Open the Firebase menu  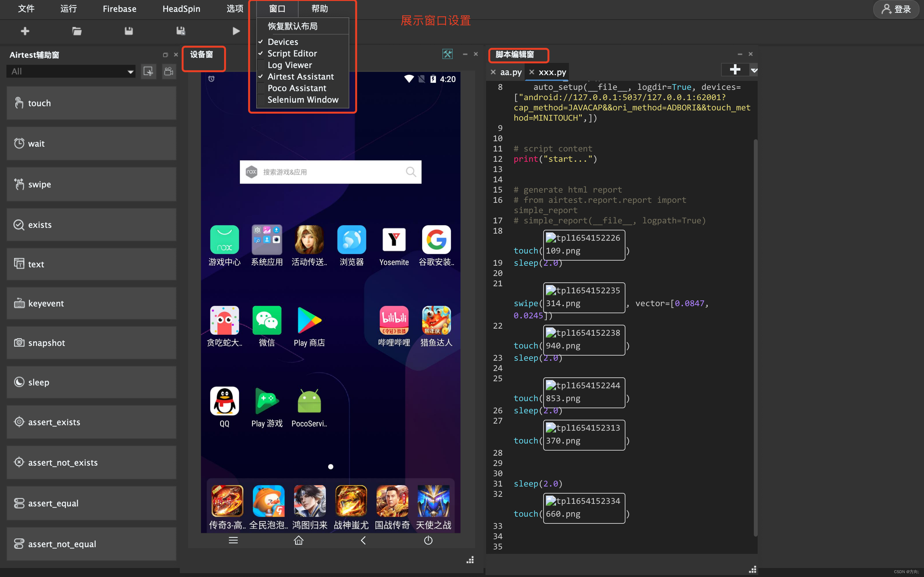[119, 9]
